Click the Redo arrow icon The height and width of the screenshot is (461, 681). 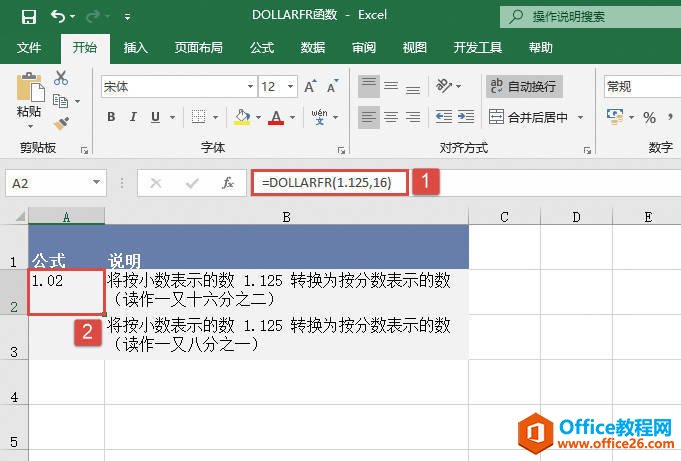[93, 17]
